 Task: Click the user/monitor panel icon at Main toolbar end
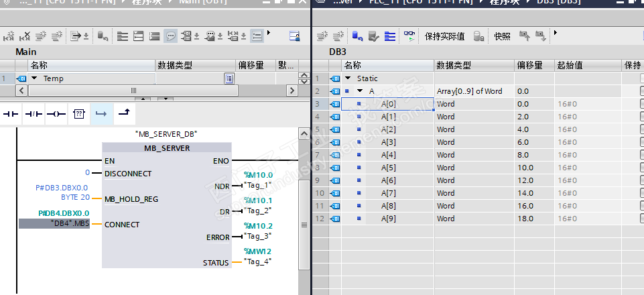click(294, 36)
